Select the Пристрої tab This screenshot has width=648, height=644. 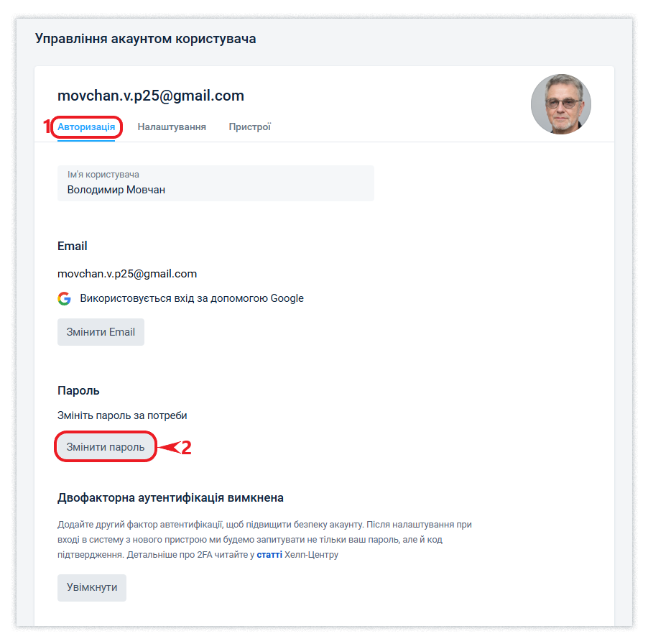pos(249,127)
